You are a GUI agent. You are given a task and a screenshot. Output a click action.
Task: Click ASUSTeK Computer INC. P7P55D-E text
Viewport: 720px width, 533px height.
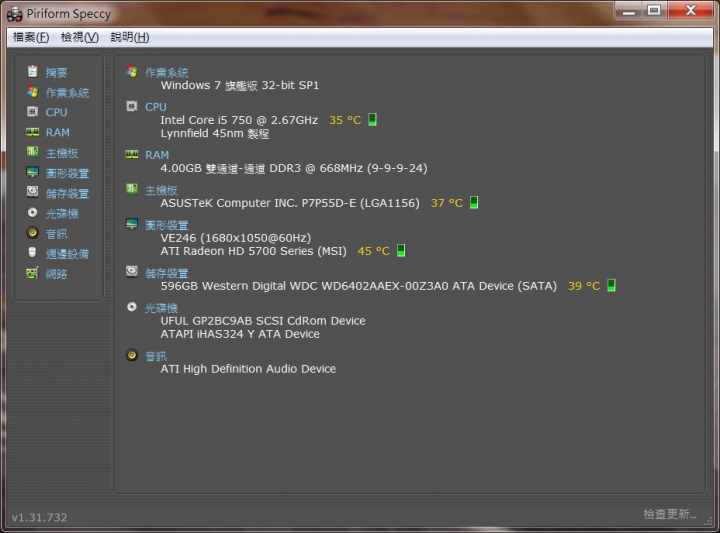[290, 203]
